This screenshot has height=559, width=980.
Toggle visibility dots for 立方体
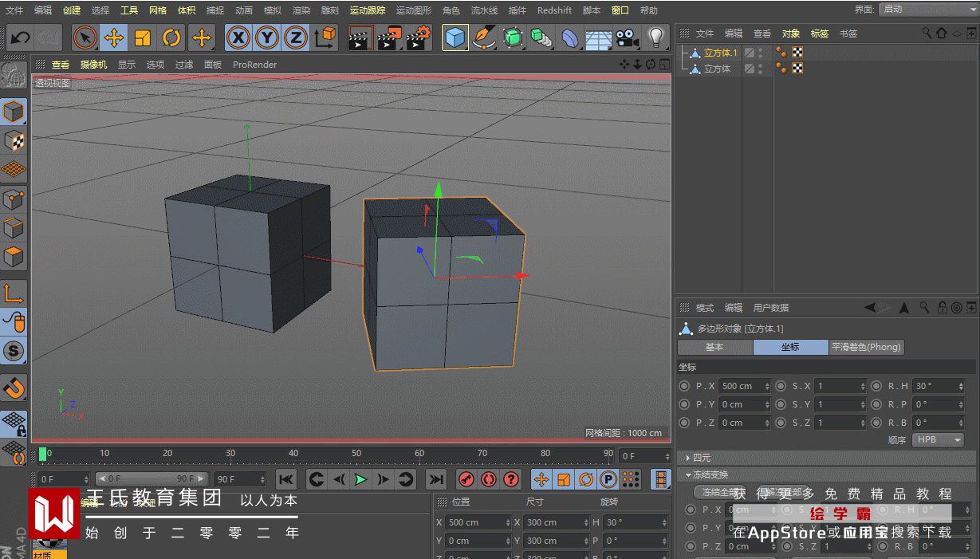coord(760,69)
